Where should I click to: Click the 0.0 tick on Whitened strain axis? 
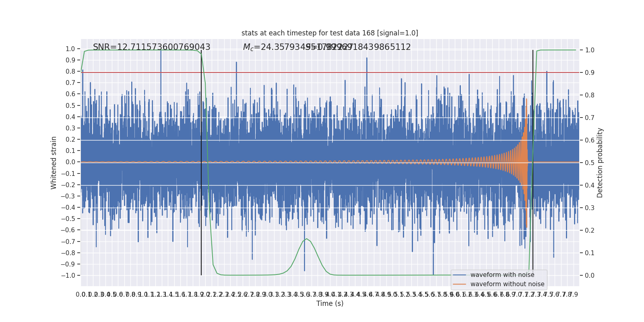(70, 162)
